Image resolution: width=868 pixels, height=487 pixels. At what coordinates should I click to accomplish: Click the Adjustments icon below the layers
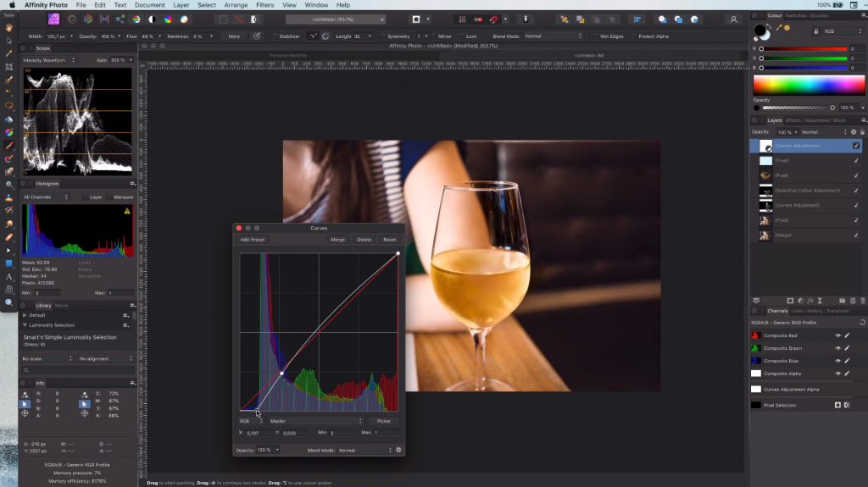[800, 301]
